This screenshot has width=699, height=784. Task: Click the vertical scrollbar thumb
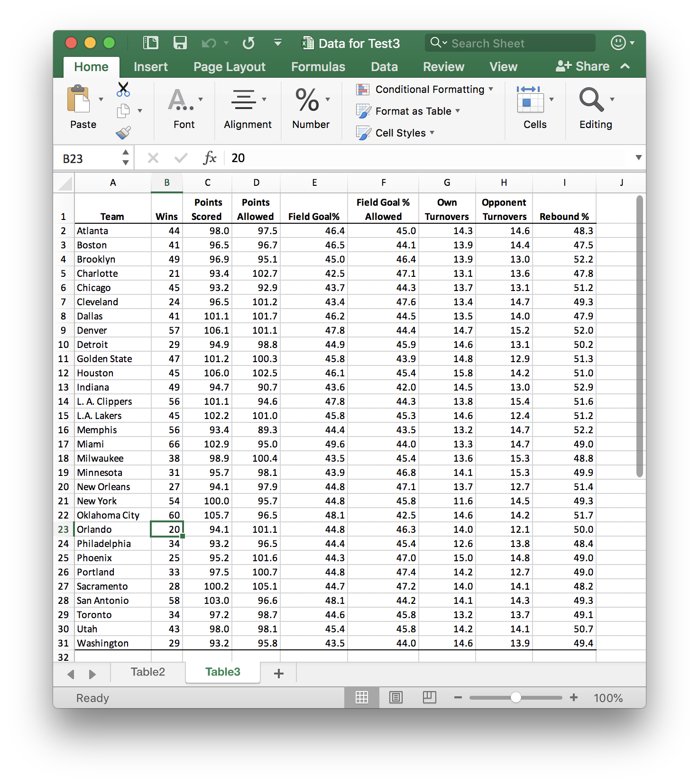640,337
